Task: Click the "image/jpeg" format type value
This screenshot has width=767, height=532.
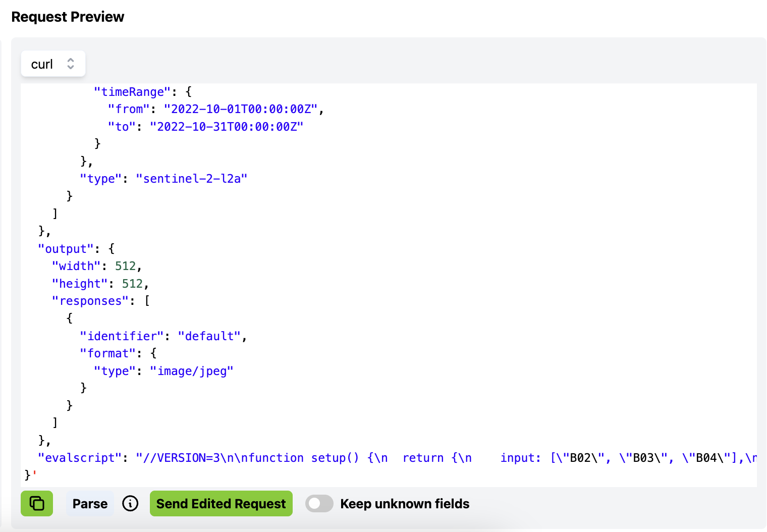Action: coord(191,371)
